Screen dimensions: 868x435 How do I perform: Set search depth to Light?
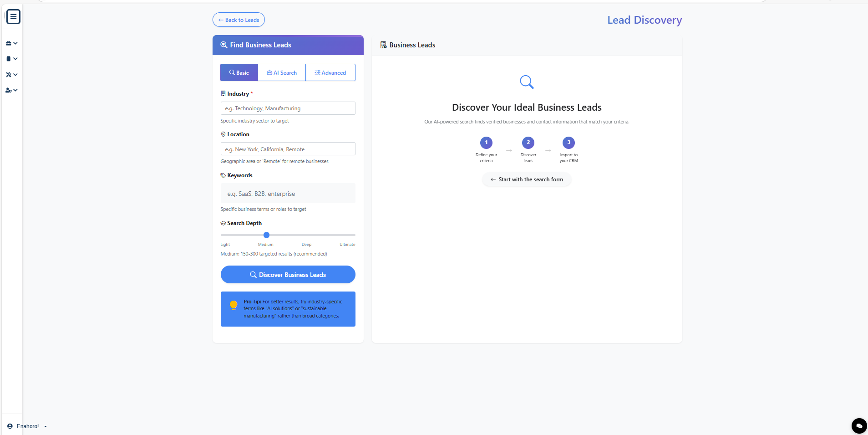click(x=225, y=245)
